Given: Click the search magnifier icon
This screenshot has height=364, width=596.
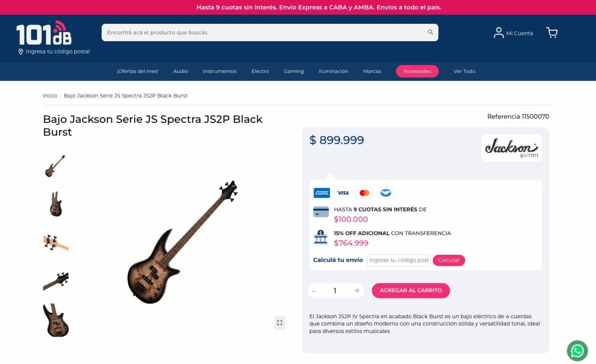Looking at the screenshot, I should point(430,32).
